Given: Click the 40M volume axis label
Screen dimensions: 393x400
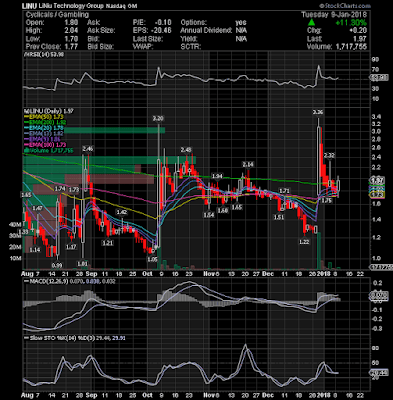Looking at the screenshot, I should pyautogui.click(x=15, y=225).
